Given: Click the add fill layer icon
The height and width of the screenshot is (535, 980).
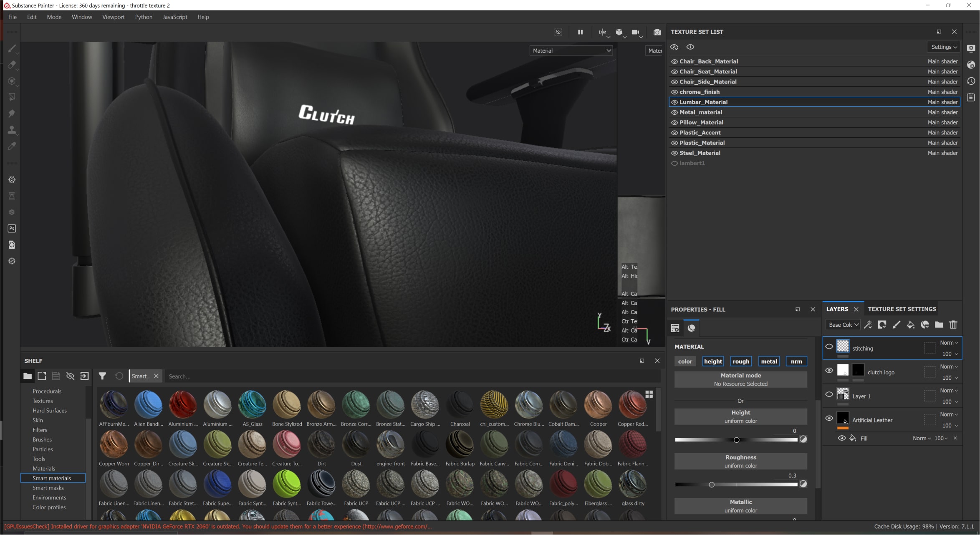Looking at the screenshot, I should tap(910, 325).
